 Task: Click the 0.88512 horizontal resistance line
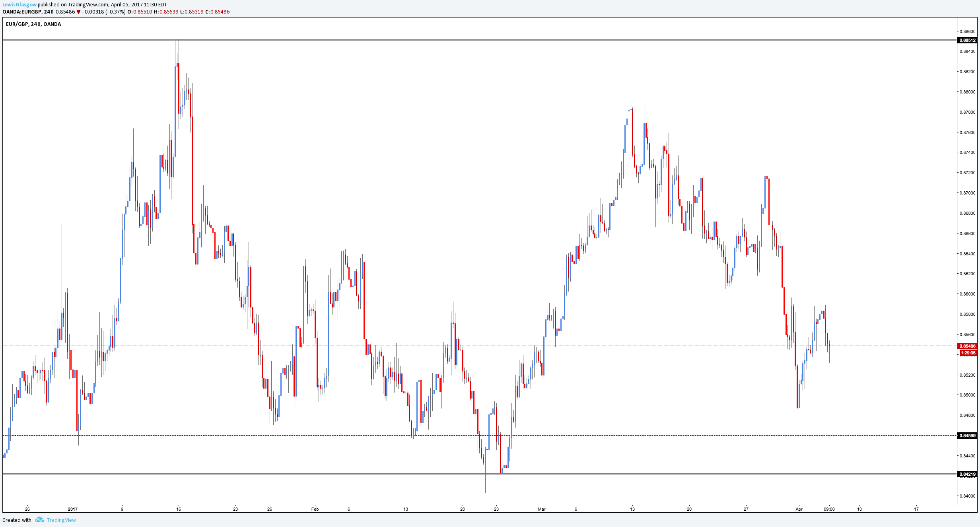tap(479, 40)
